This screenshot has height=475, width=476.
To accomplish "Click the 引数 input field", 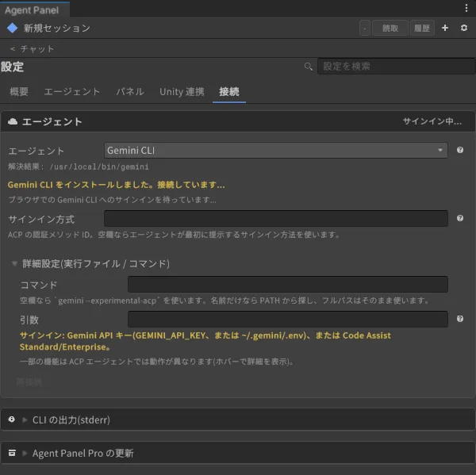I will click(x=287, y=319).
